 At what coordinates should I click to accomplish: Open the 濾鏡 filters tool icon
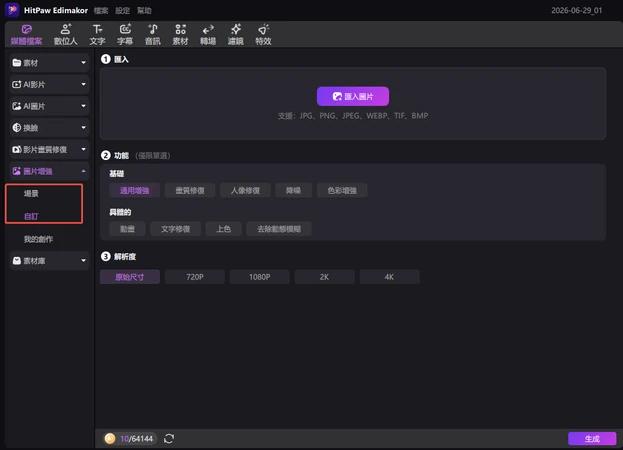[236, 29]
